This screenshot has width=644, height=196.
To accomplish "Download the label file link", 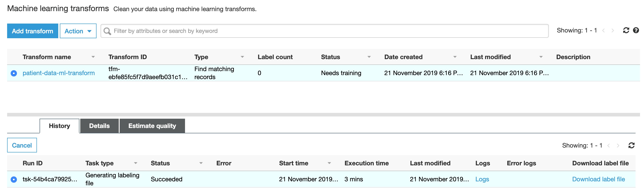I will [x=598, y=179].
